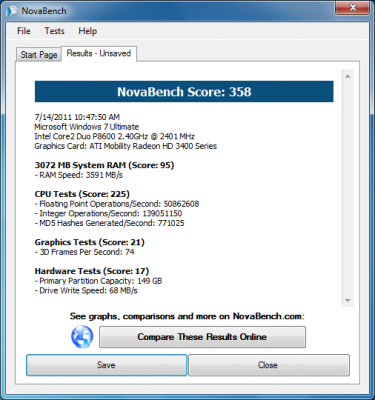375x400 pixels.
Task: Switch to the Start Page tab
Action: [39, 54]
